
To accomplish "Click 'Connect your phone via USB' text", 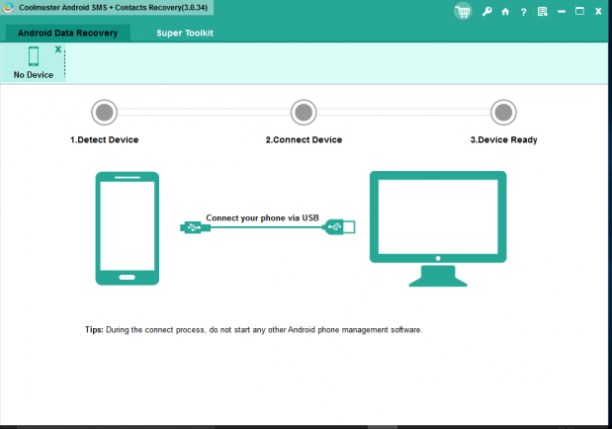I will click(262, 218).
